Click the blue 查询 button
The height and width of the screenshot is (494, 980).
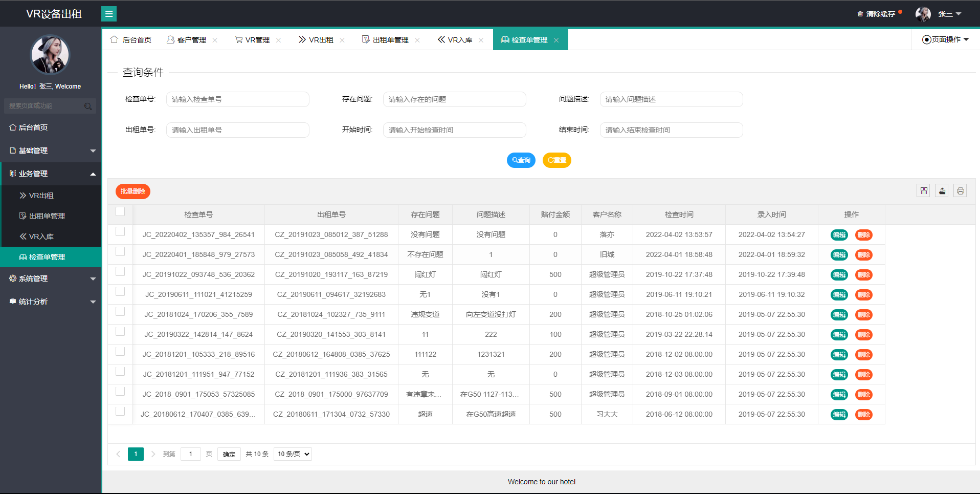(521, 160)
